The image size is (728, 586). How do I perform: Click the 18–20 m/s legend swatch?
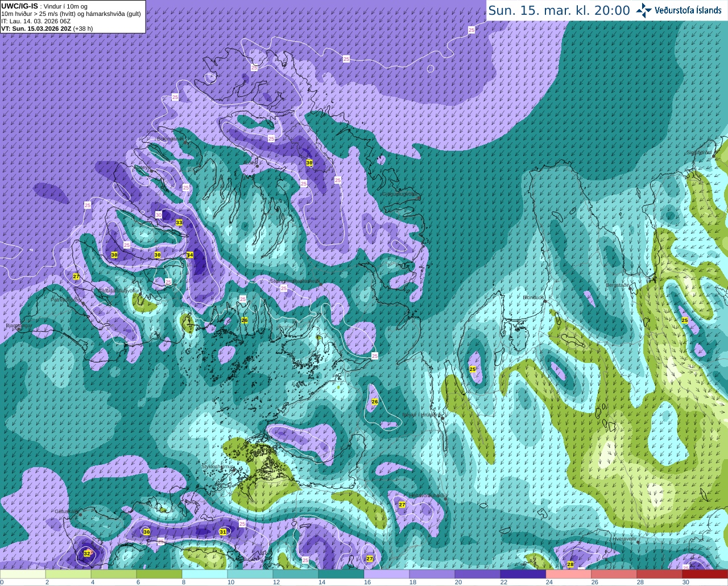[432, 574]
